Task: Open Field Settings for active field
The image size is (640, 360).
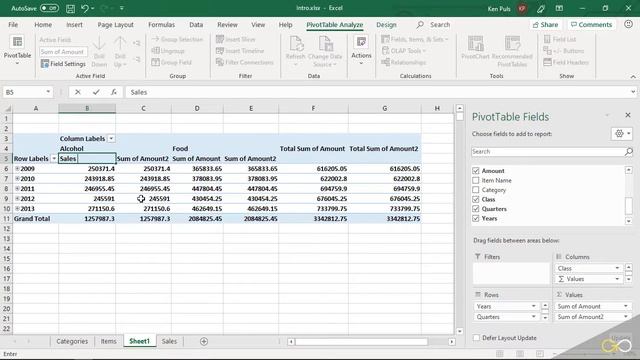Action: [x=63, y=64]
